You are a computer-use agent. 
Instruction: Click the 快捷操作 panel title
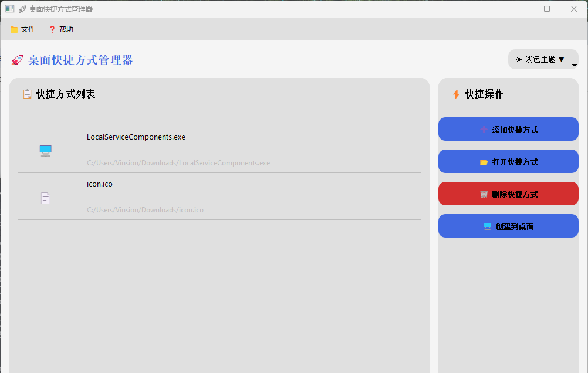[485, 94]
